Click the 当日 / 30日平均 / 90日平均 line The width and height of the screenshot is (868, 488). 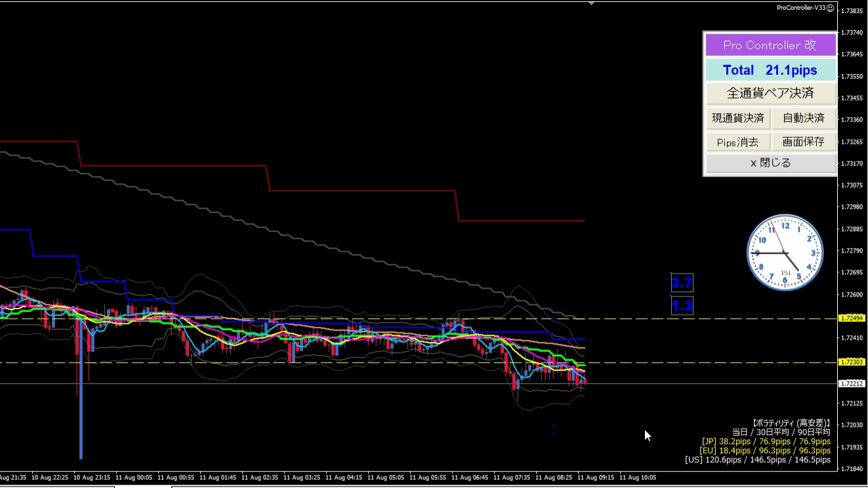coord(781,432)
